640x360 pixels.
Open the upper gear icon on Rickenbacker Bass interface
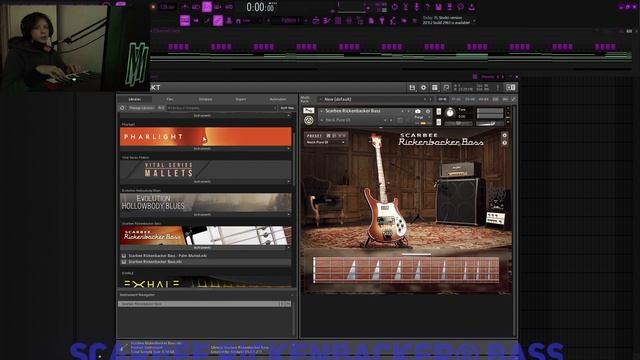click(504, 135)
